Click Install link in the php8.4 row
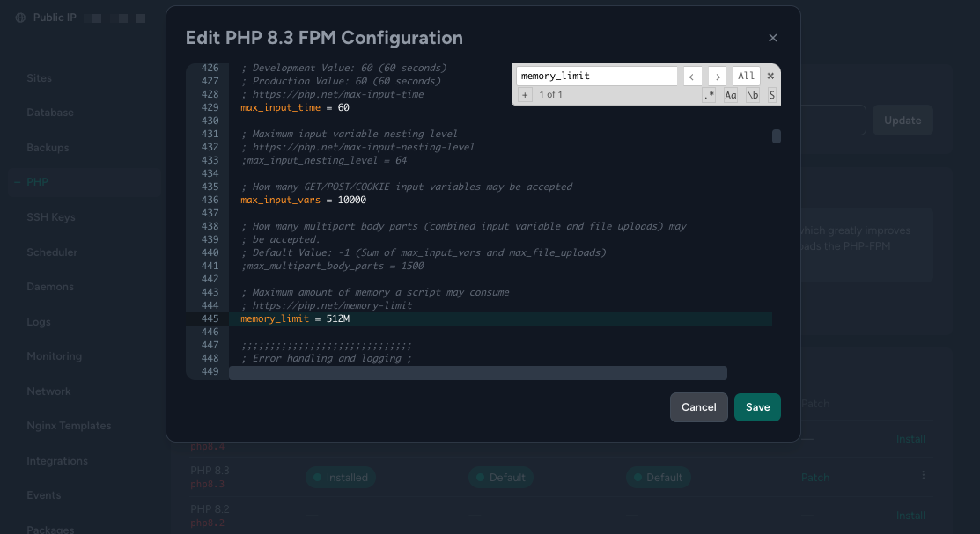 (910, 438)
